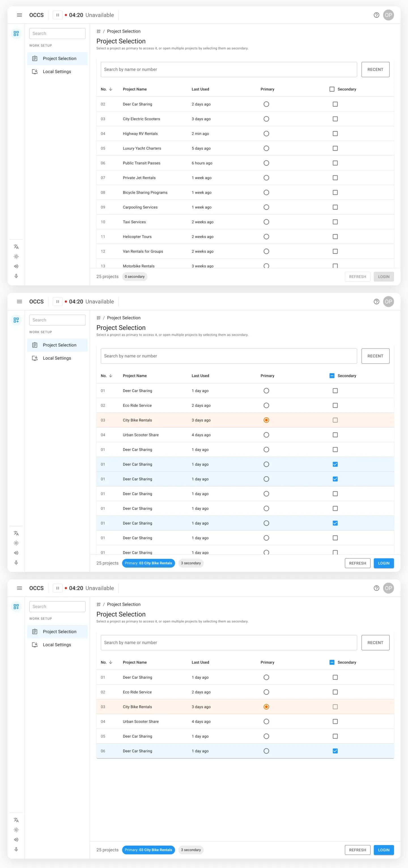408x868 pixels.
Task: Click the brightness icon in the middle panel sidebar
Action: point(16,543)
